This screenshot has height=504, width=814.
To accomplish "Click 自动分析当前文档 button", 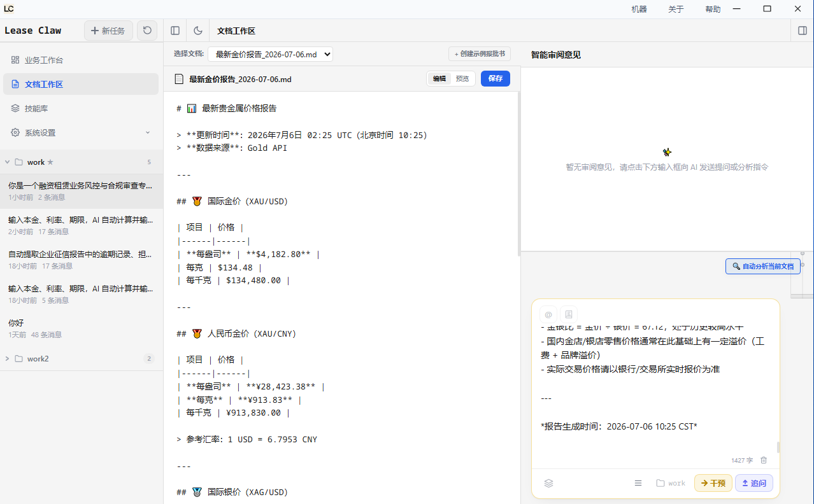I will 763,266.
